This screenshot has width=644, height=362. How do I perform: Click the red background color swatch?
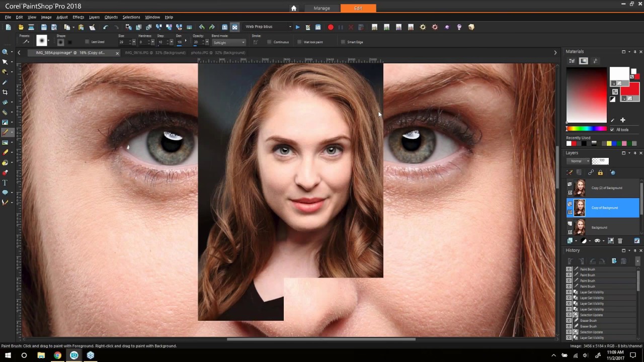point(629,91)
